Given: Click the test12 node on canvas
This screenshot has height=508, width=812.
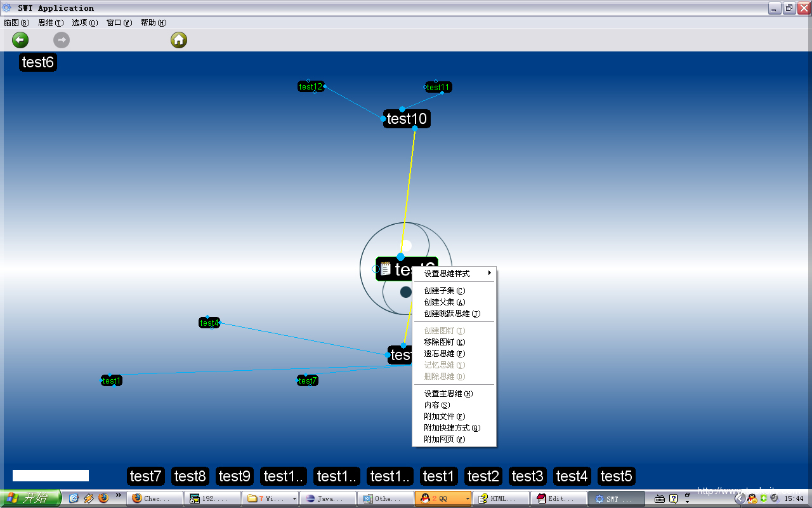Looking at the screenshot, I should [311, 87].
